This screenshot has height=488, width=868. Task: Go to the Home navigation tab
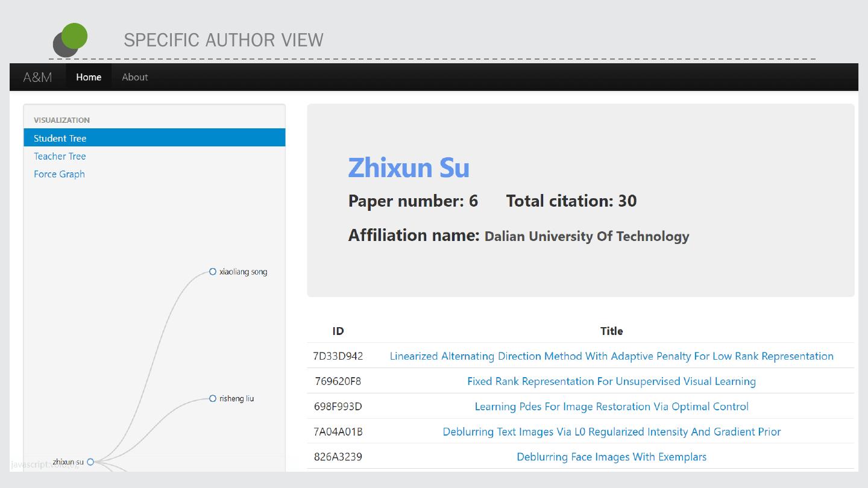[89, 77]
